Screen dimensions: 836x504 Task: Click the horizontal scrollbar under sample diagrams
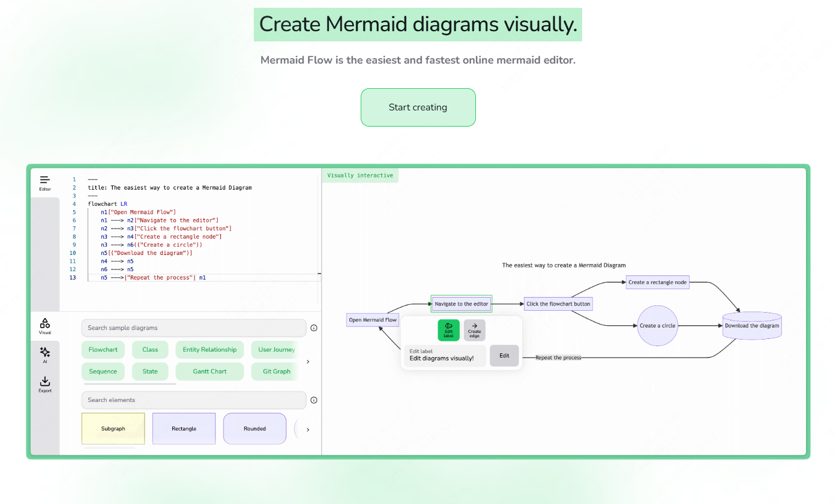[x=129, y=384]
